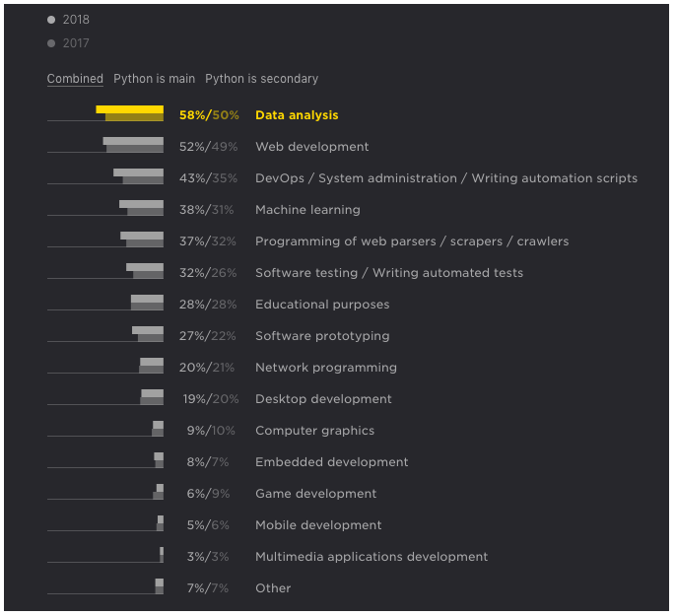The width and height of the screenshot is (676, 616).
Task: Open the Python is secondary tab
Action: pyautogui.click(x=262, y=79)
